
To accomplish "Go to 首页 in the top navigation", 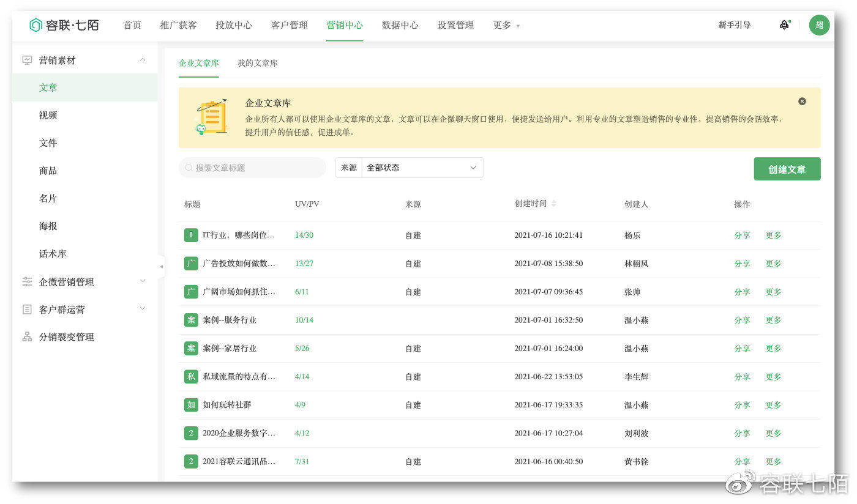I will point(132,25).
